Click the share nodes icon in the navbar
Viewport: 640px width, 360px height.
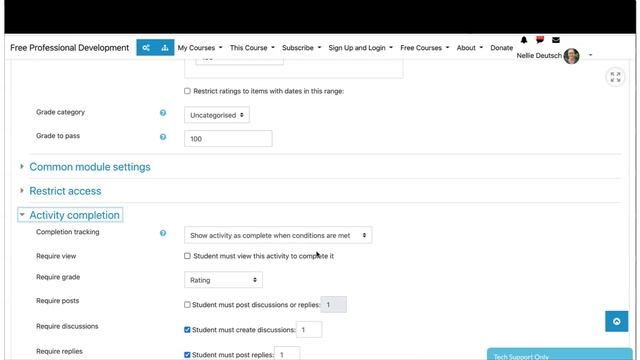pos(146,48)
